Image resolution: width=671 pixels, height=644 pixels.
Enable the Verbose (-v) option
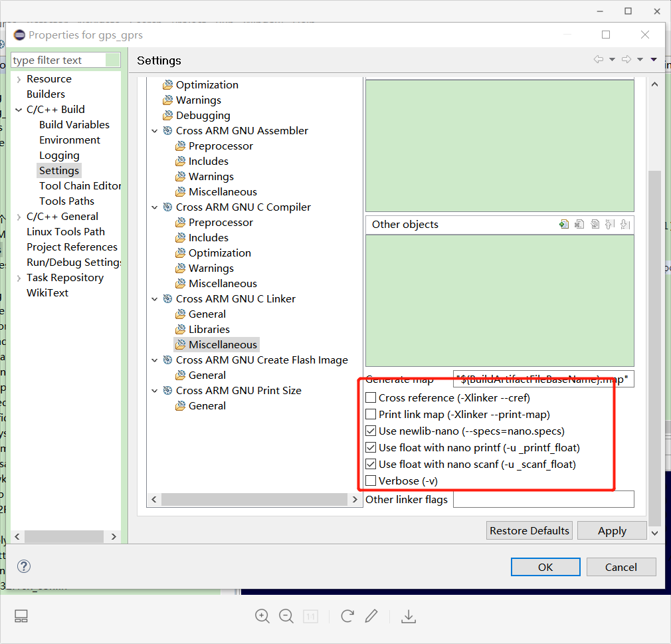(371, 481)
